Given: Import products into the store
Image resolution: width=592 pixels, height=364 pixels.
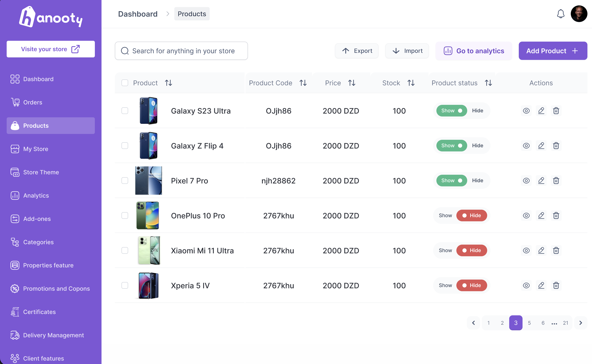Looking at the screenshot, I should pyautogui.click(x=407, y=51).
